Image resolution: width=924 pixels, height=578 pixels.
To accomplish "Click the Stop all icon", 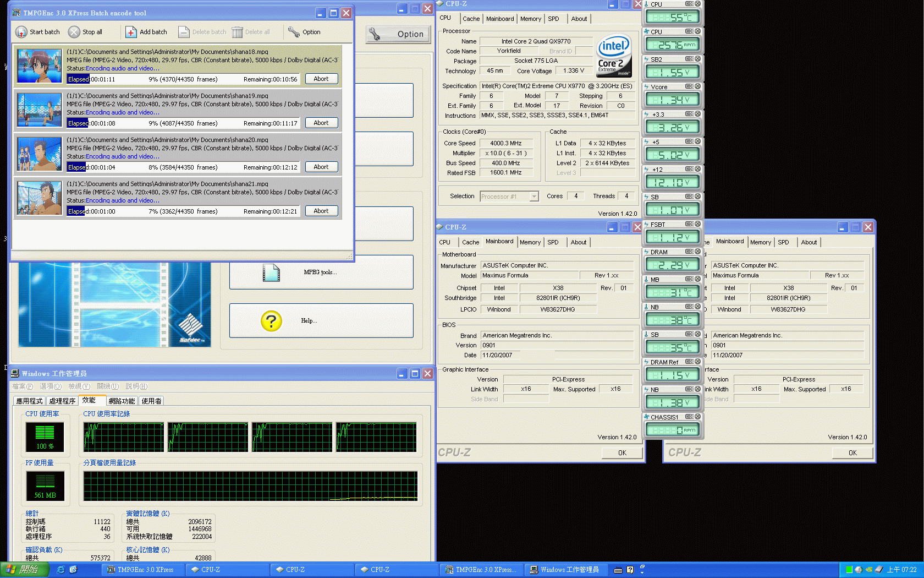I will click(x=74, y=32).
